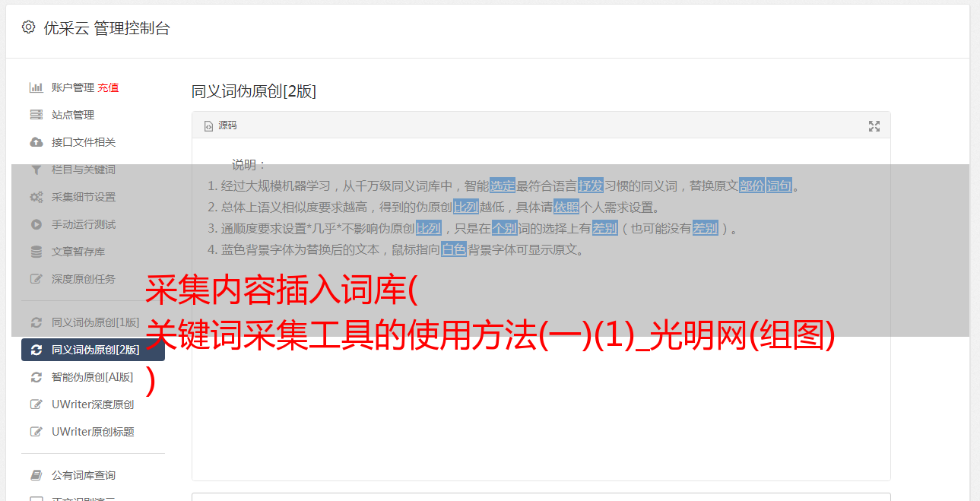980x501 pixels.
Task: Open the UWriter原创标题 menu entry
Action: coord(93,432)
